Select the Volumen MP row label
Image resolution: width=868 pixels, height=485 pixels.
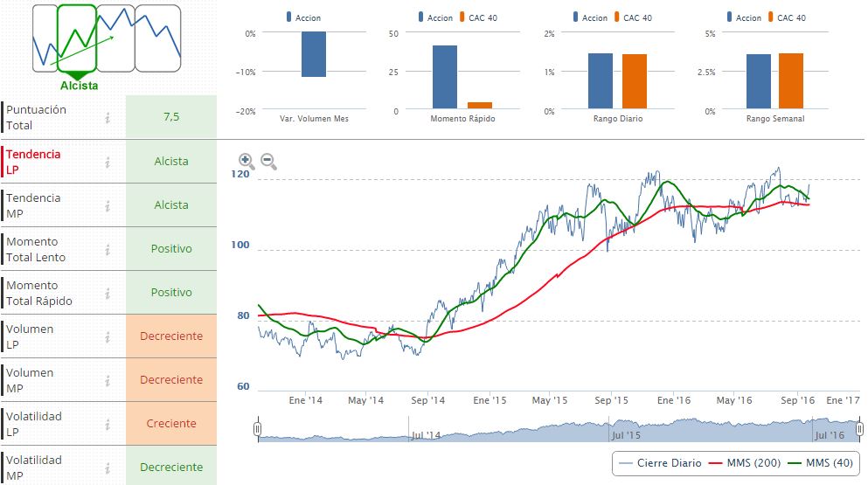[x=30, y=380]
